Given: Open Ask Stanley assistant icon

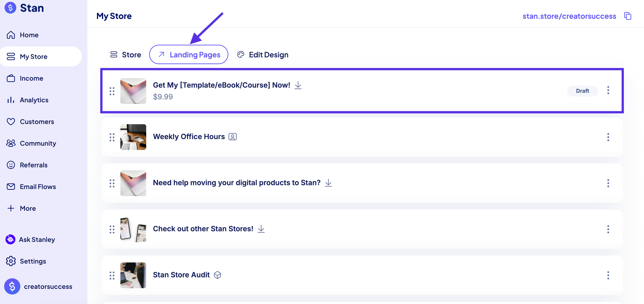Looking at the screenshot, I should coord(10,239).
